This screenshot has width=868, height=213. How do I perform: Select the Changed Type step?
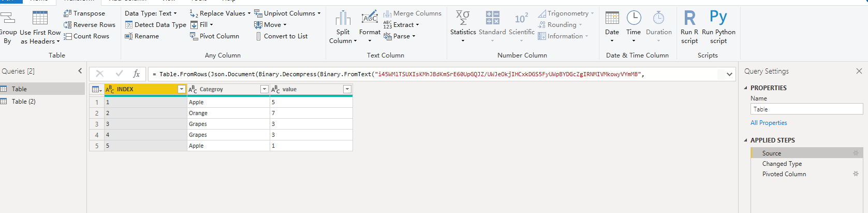click(806, 164)
